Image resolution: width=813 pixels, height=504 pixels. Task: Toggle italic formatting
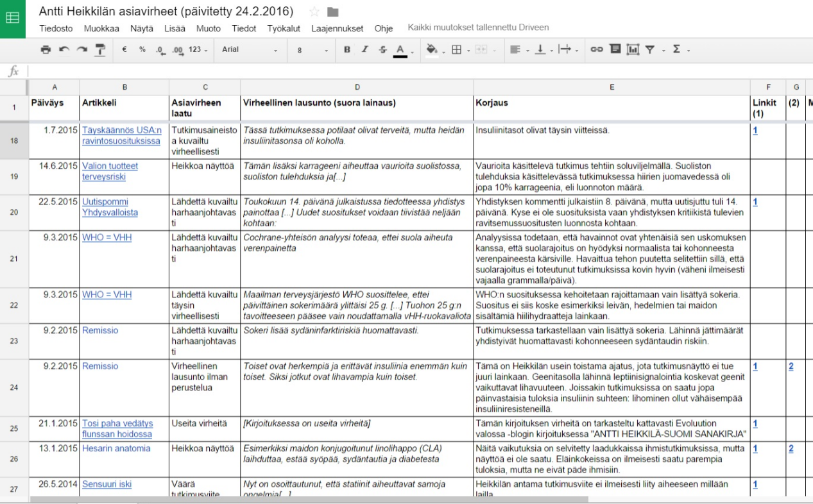(365, 49)
